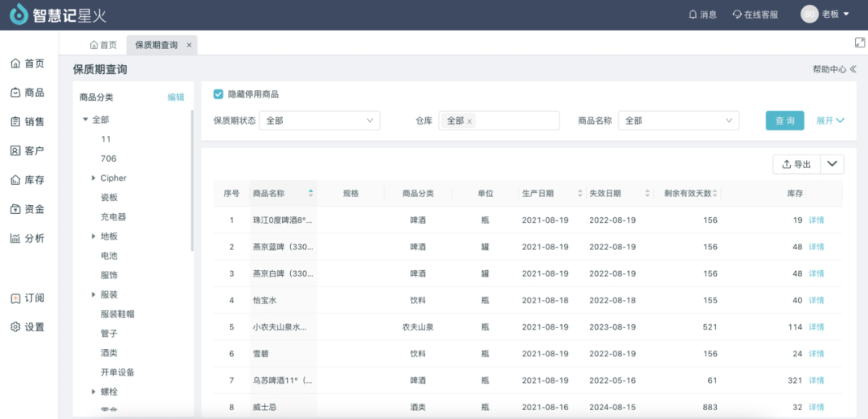Viewport: 868px width, 419px height.
Task: Close the 保质期查询 tab
Action: (x=189, y=45)
